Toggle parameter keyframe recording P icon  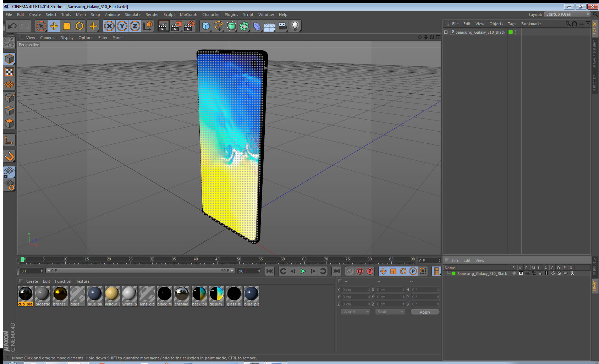[x=413, y=271]
